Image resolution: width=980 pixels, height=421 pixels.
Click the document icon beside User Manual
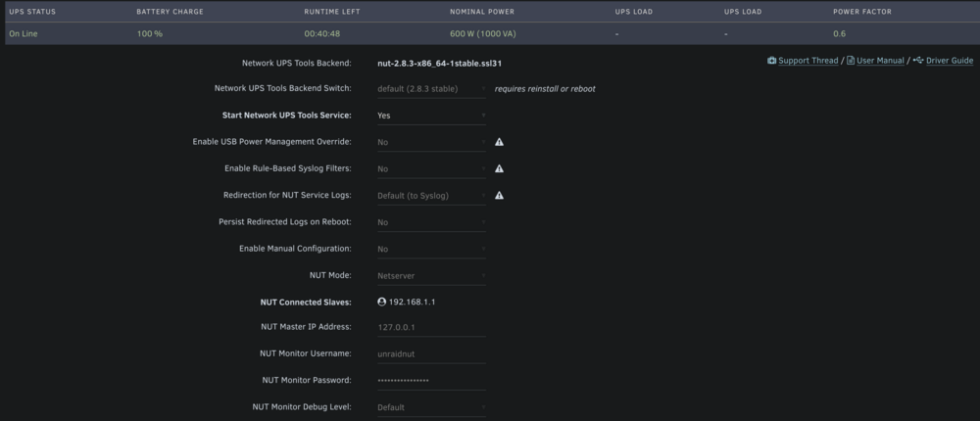[851, 61]
